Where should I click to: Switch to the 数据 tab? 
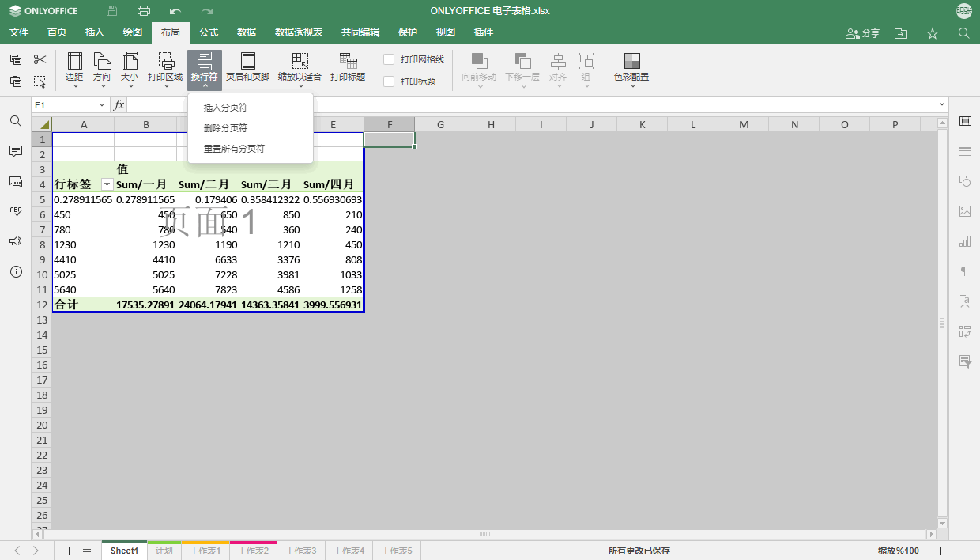247,32
